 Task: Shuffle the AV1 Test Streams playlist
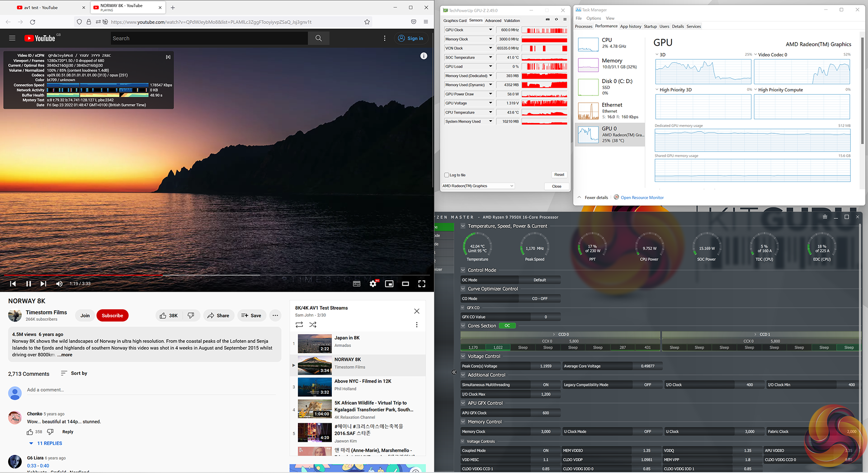313,325
